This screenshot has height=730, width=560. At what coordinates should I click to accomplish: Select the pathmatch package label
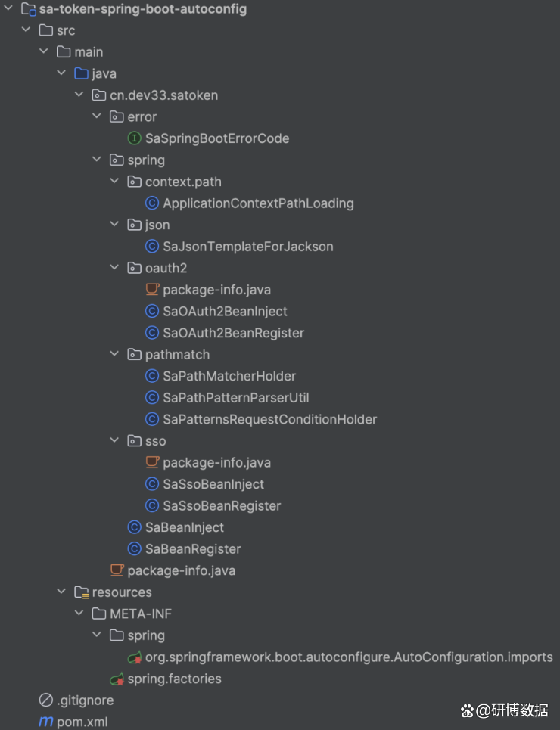pyautogui.click(x=178, y=355)
